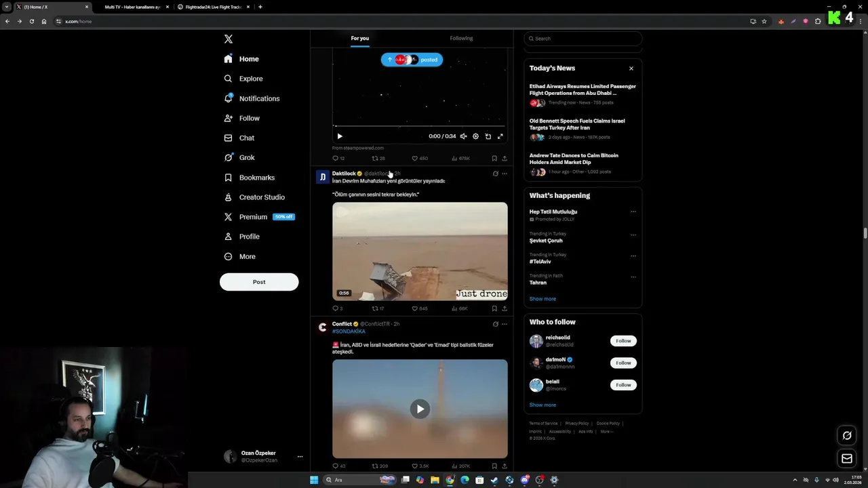Open the floating Messages button
This screenshot has height=488, width=868.
(847, 459)
